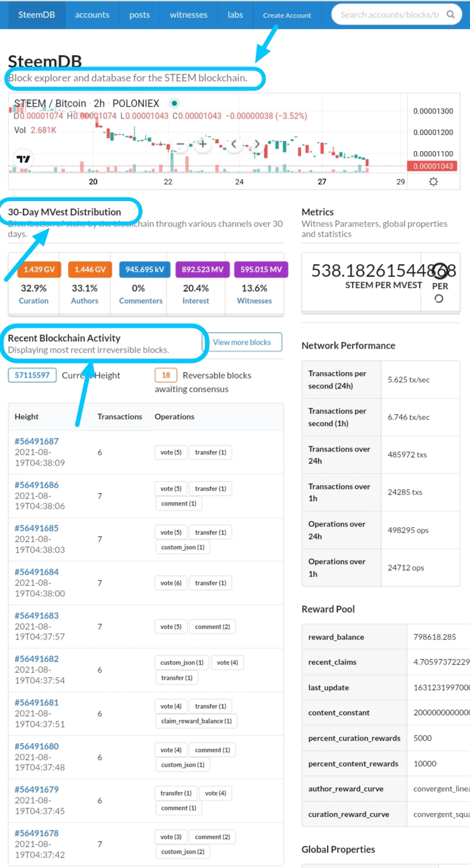Click the TradingView logo on chart

coord(23,159)
